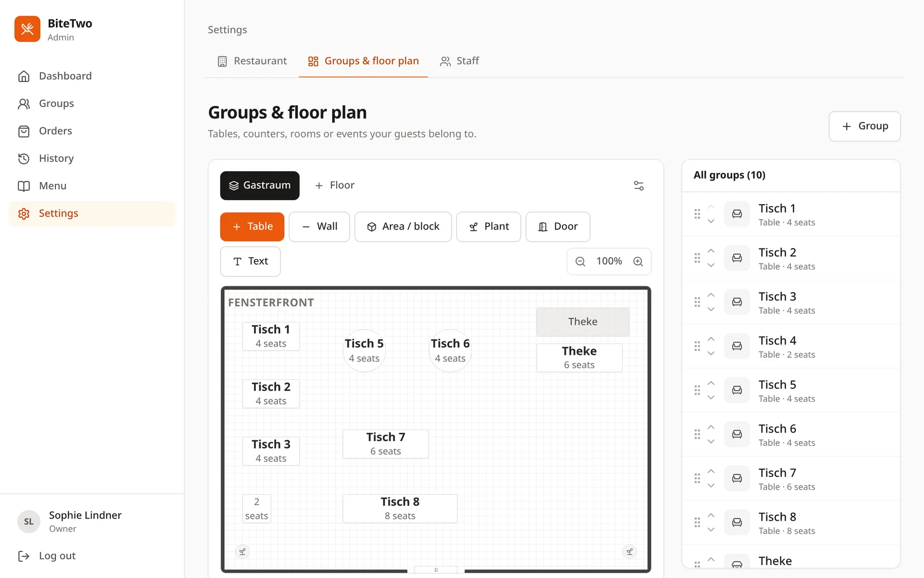
Task: Move Tisch 6 down in the list
Action: coord(711,442)
